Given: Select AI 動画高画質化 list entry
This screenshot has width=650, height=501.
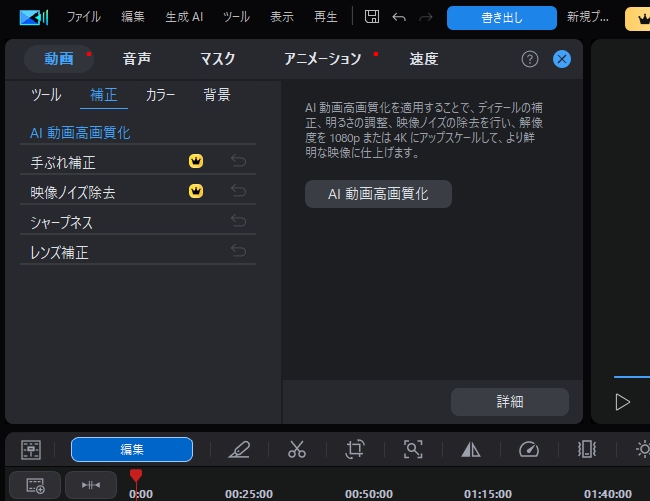Looking at the screenshot, I should 138,133.
